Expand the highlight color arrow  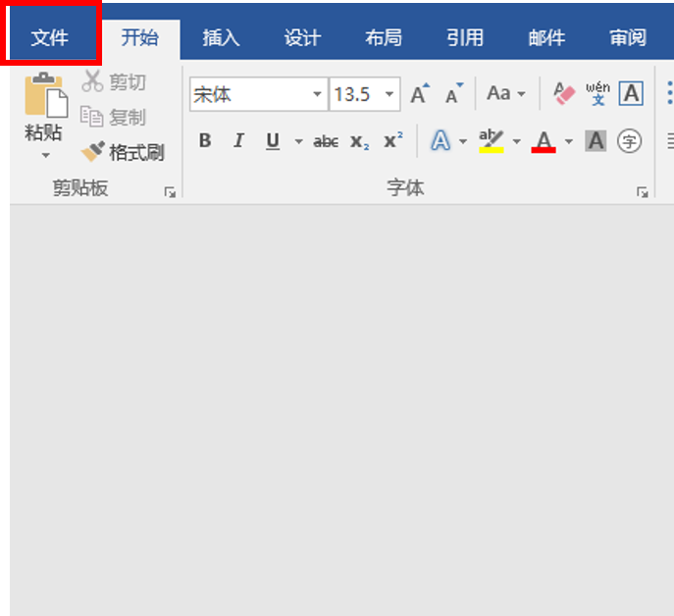[x=517, y=141]
